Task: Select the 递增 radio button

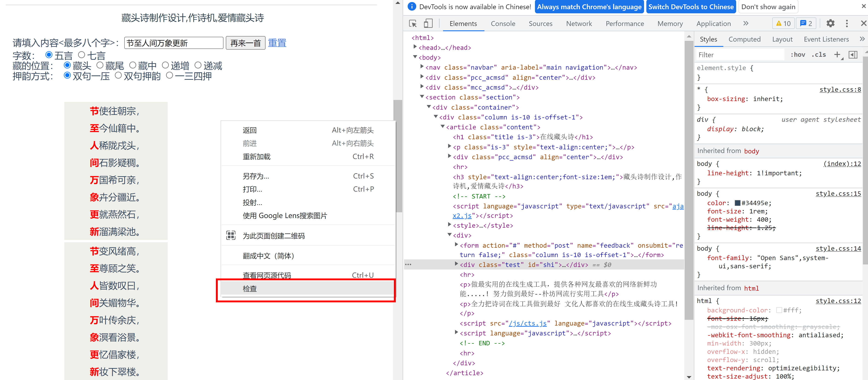Action: pos(165,65)
